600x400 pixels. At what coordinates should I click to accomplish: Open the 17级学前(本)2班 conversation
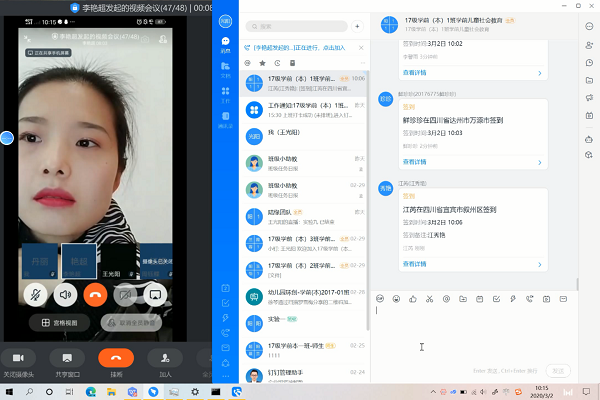pyautogui.click(x=303, y=270)
